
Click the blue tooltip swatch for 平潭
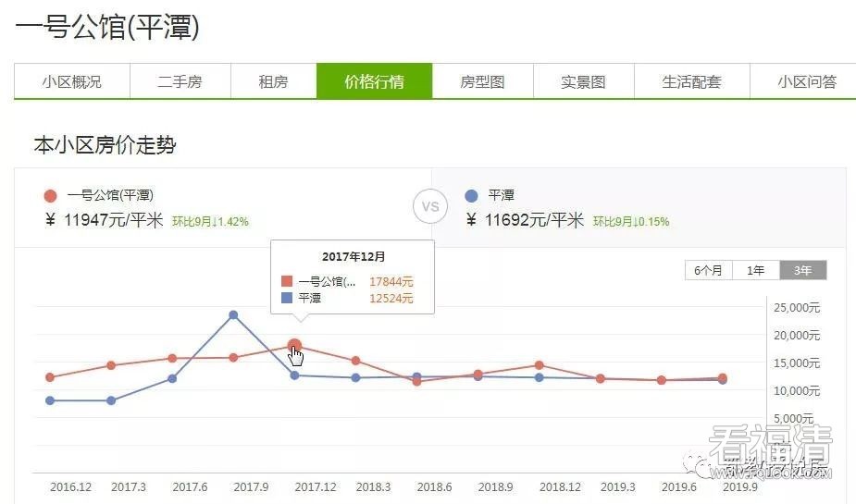pyautogui.click(x=287, y=299)
